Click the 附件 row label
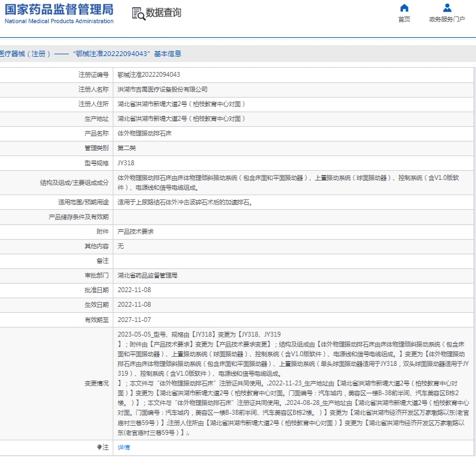 [102, 232]
